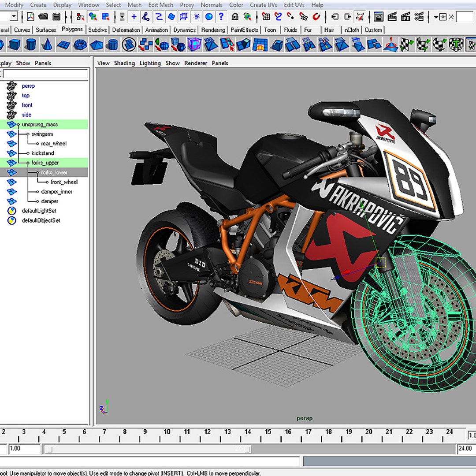The image size is (476, 476).
Task: Switch to the Rendering shelf tab
Action: pos(213,30)
